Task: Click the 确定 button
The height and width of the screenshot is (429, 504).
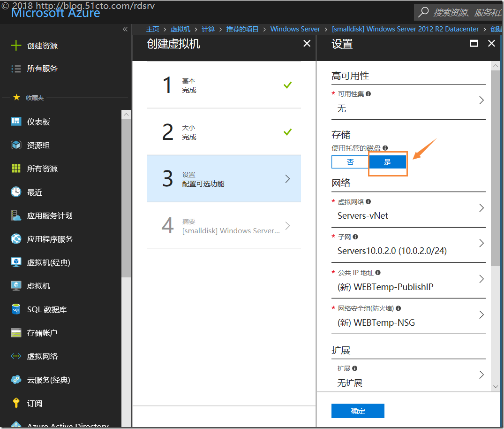Action: [358, 411]
